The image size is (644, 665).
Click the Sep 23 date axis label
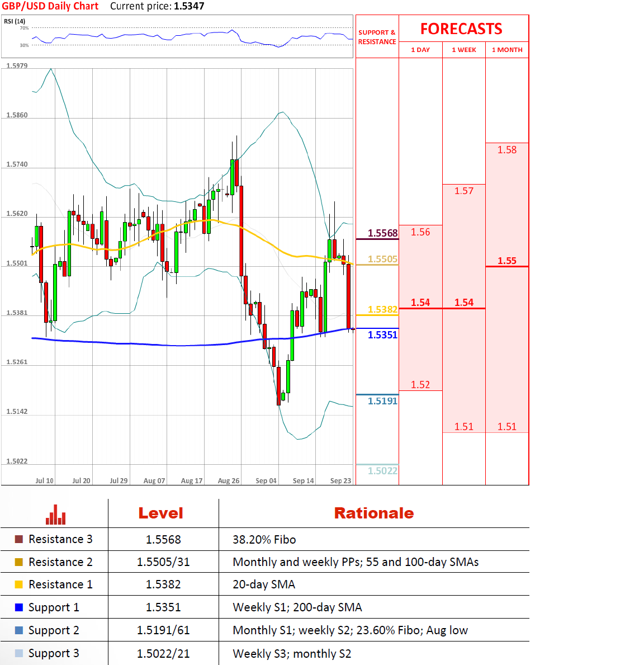point(340,480)
